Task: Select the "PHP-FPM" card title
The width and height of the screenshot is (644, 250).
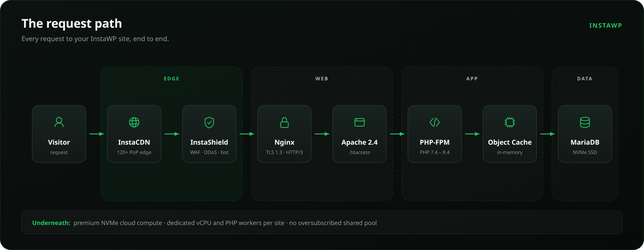Action: tap(434, 142)
